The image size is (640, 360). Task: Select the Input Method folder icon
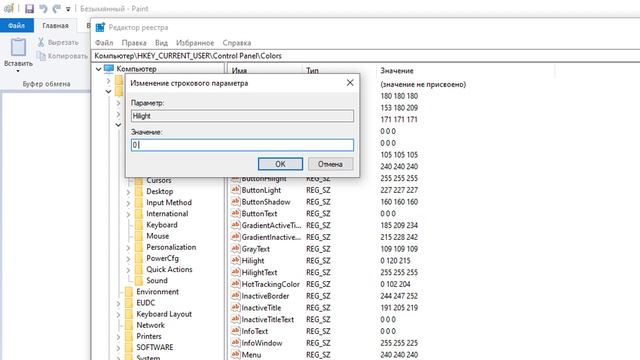139,202
